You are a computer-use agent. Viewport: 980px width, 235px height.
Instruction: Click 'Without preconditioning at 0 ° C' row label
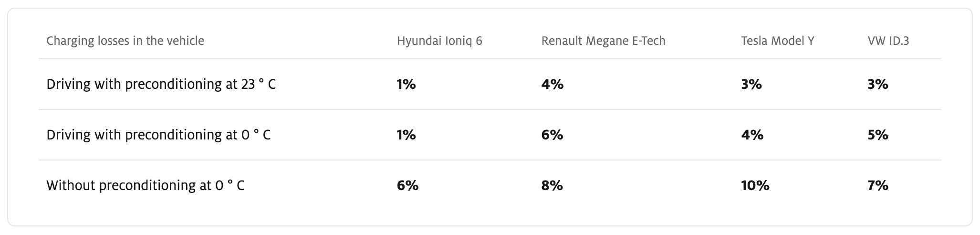pos(146,186)
